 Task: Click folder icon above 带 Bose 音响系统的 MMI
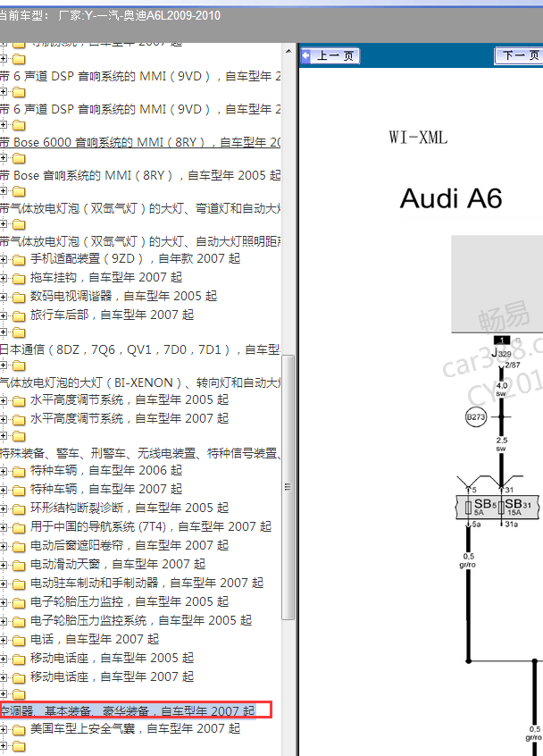pos(19,159)
